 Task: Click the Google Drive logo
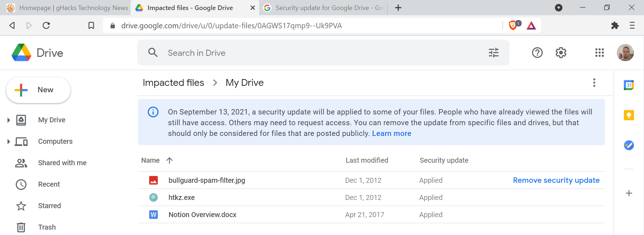(21, 53)
